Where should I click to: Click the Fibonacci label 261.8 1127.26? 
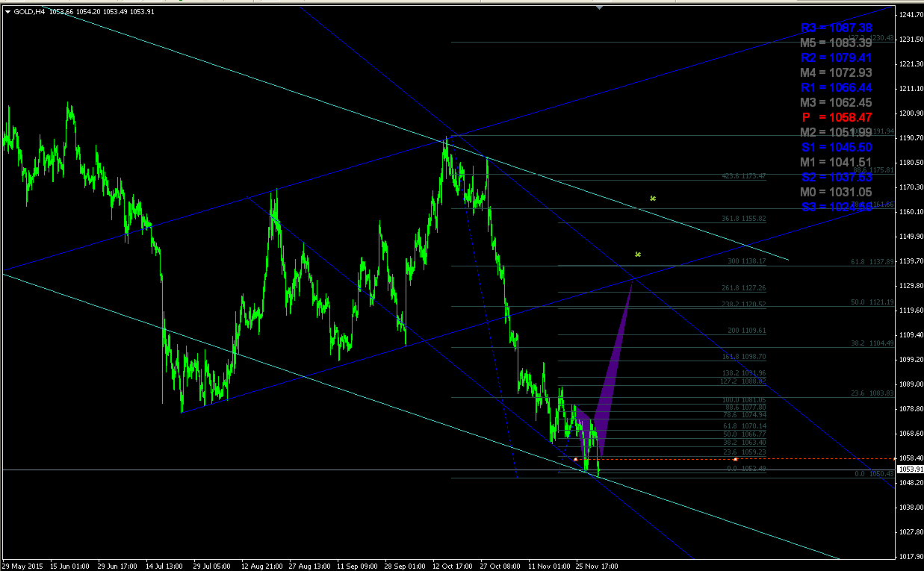point(743,288)
